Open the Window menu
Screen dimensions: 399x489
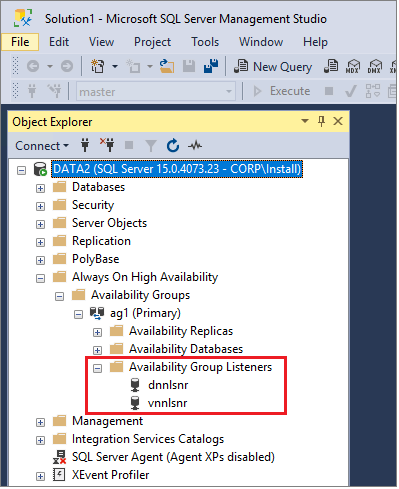[x=261, y=42]
